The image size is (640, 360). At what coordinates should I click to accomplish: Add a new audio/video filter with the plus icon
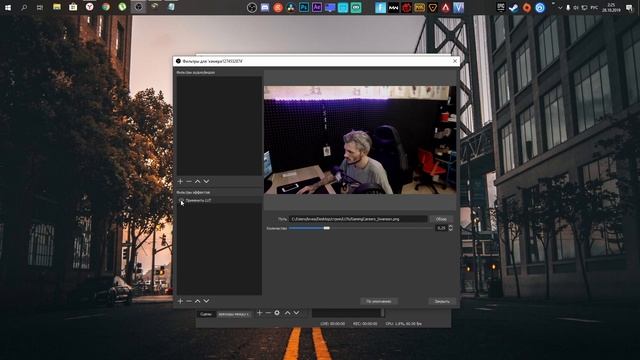coord(180,181)
